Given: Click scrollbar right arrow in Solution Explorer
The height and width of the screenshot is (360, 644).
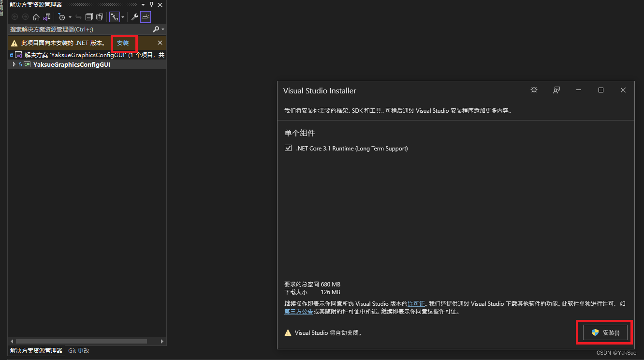Looking at the screenshot, I should pos(163,341).
